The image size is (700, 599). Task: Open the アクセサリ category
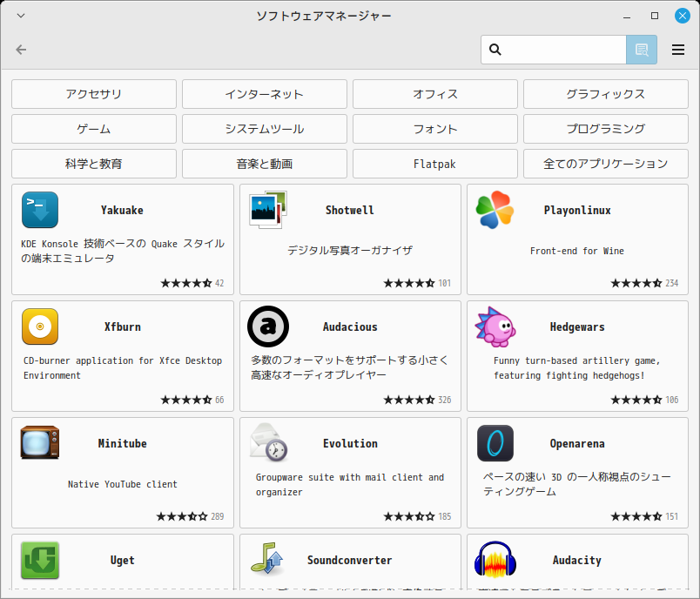[x=94, y=94]
